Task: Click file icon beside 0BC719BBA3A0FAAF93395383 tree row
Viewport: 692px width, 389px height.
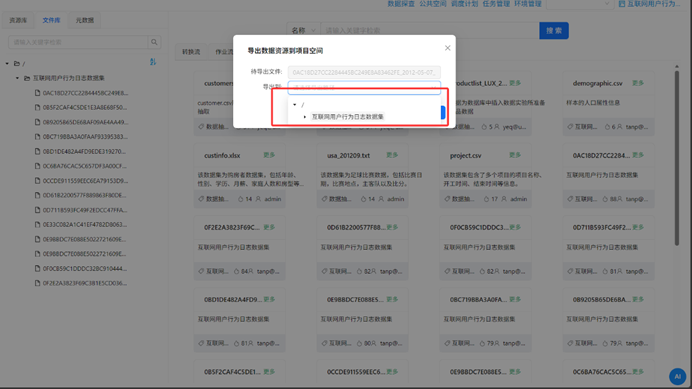Action: [38, 137]
